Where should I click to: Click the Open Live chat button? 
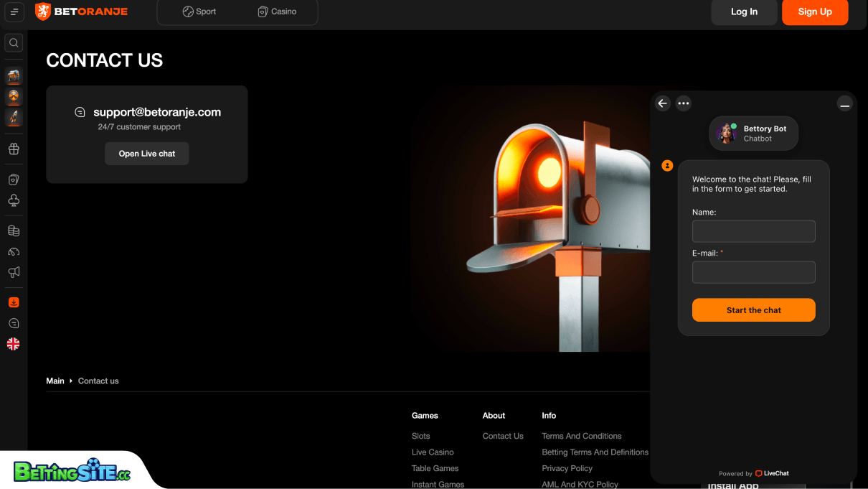147,154
